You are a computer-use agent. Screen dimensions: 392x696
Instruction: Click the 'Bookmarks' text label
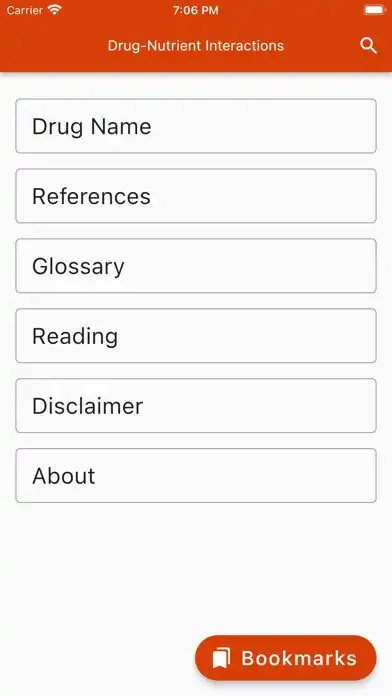(x=299, y=658)
